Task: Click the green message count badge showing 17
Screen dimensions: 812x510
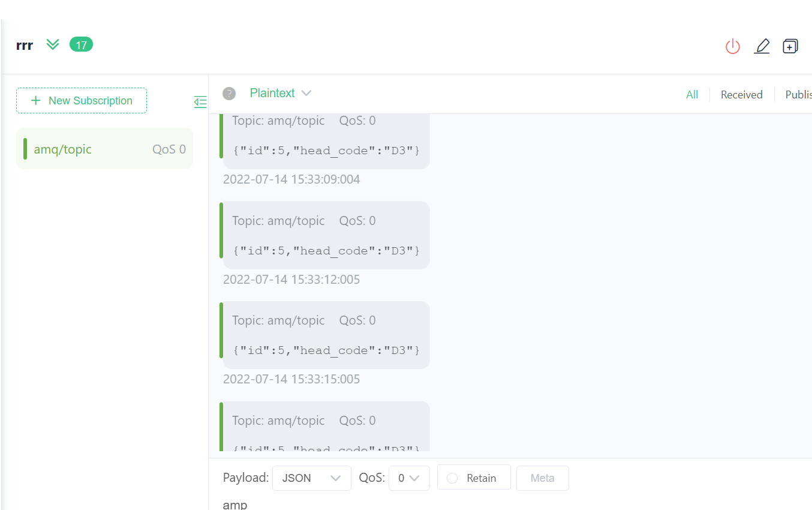Action: (81, 44)
